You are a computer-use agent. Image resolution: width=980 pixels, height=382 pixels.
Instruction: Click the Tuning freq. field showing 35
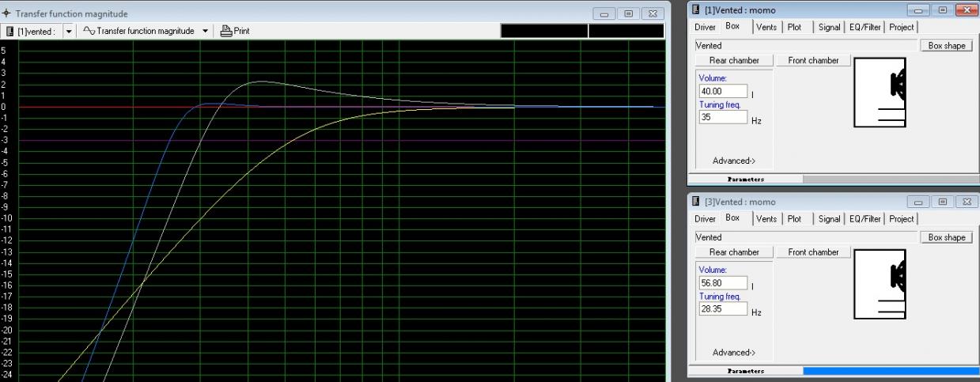click(x=723, y=117)
